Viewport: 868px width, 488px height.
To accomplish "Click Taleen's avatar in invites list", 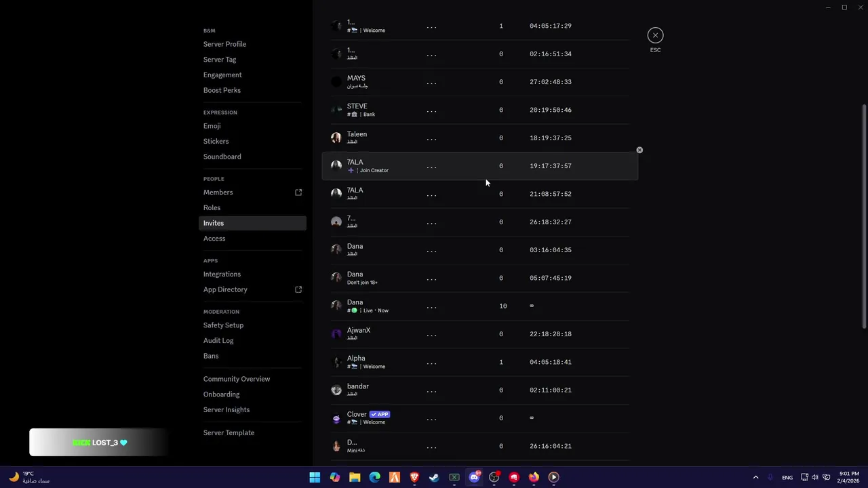I will (336, 138).
